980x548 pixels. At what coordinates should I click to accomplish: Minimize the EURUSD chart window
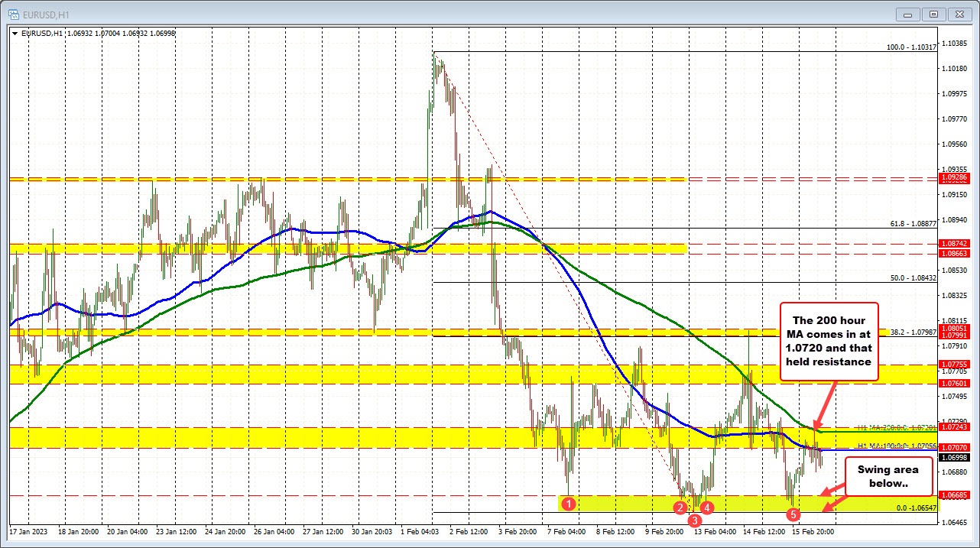click(911, 14)
